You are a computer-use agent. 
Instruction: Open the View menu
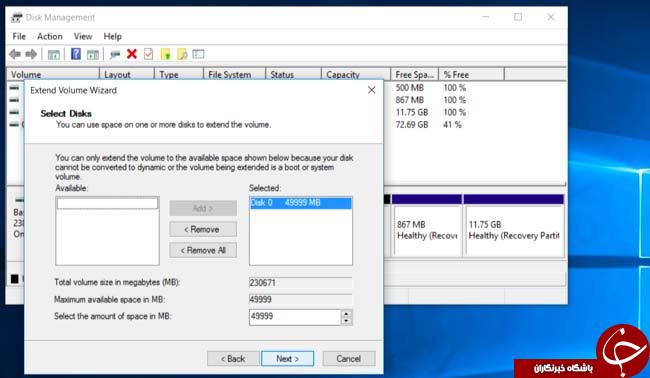point(83,36)
